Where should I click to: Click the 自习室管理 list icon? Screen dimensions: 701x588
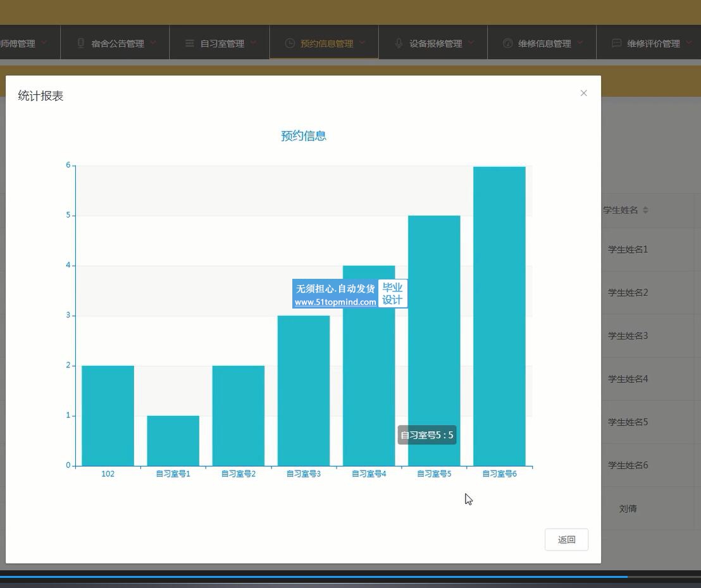click(190, 43)
